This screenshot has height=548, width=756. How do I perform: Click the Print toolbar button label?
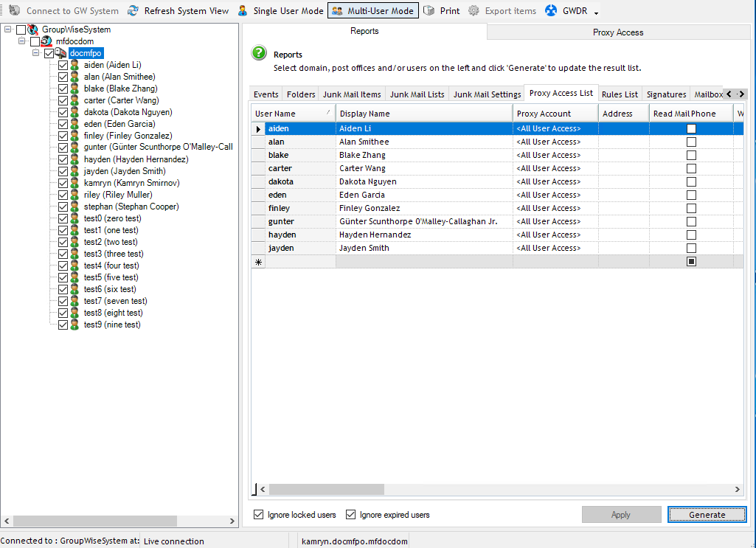[x=450, y=10]
